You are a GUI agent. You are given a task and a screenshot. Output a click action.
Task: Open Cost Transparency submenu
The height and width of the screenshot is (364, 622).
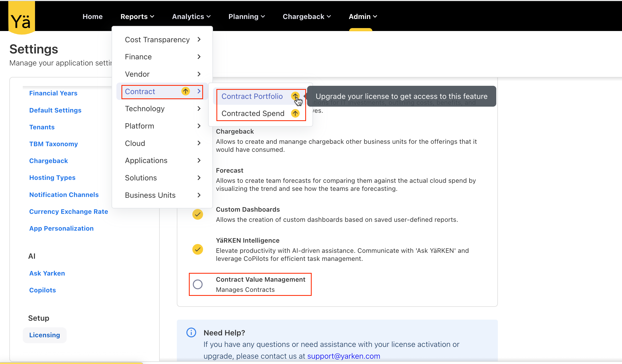[x=162, y=40]
